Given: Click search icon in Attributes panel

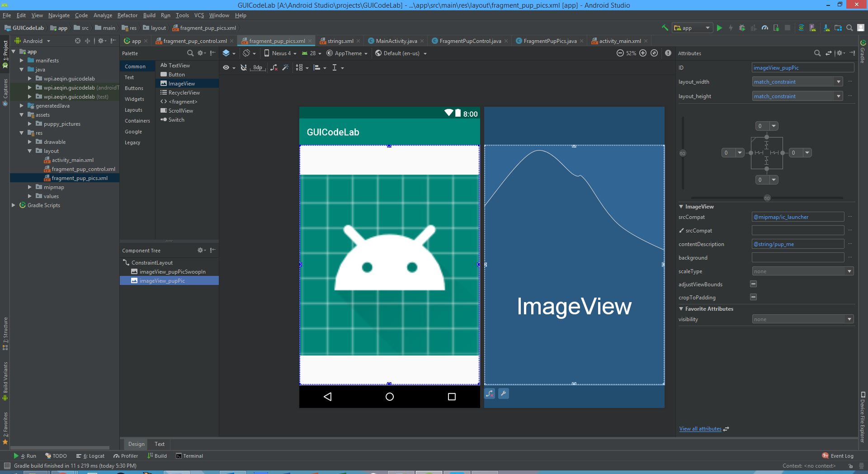Looking at the screenshot, I should click(817, 53).
